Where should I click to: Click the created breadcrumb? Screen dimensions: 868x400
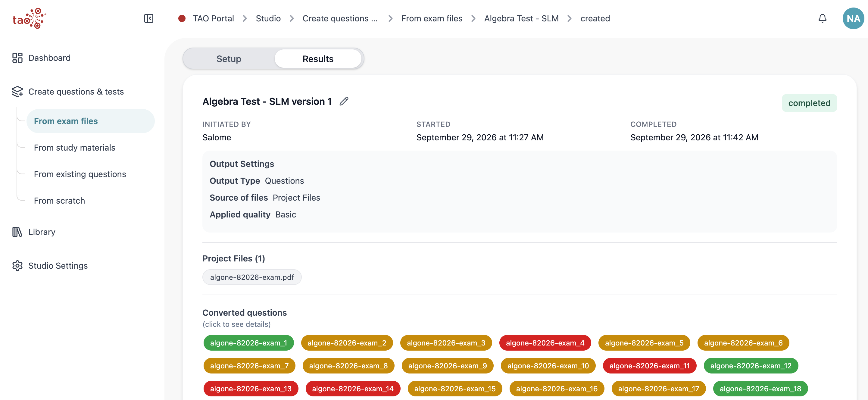[x=595, y=19]
